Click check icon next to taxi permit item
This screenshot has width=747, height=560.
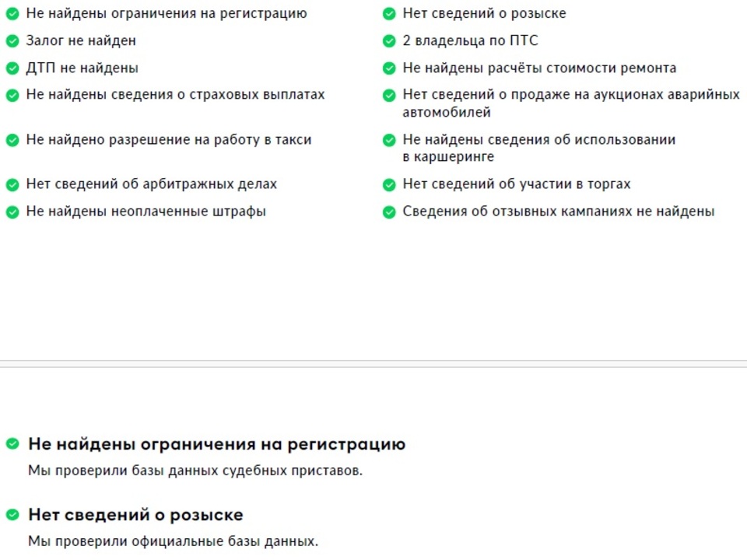pos(12,140)
